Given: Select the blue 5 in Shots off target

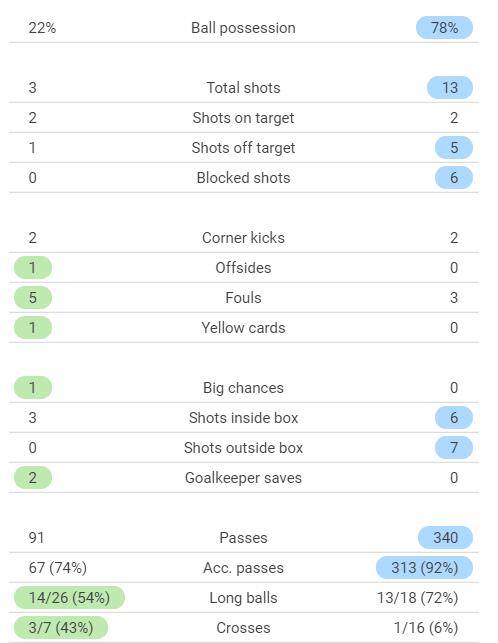Looking at the screenshot, I should click(454, 148).
